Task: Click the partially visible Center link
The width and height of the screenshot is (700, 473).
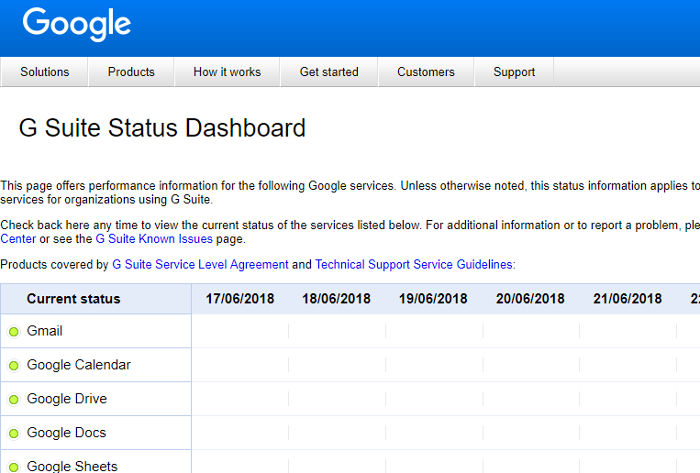Action: pyautogui.click(x=18, y=239)
